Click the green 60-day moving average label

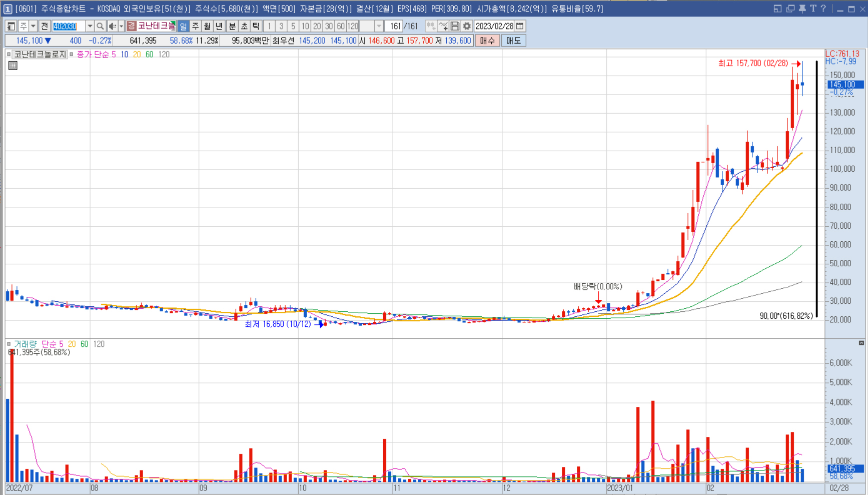(149, 54)
